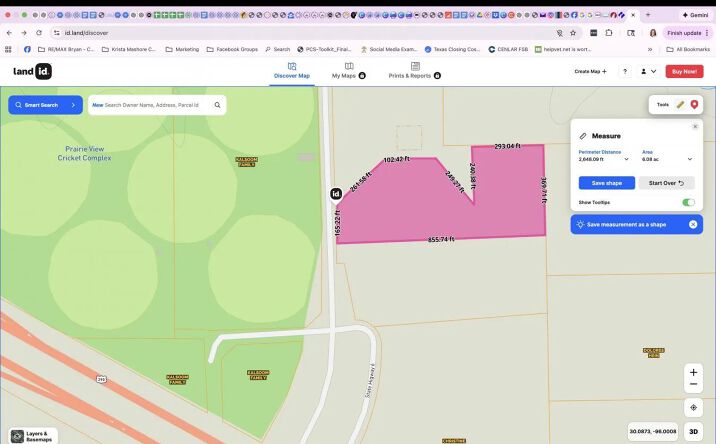
Task: Open the My Maps tab
Action: 348,70
